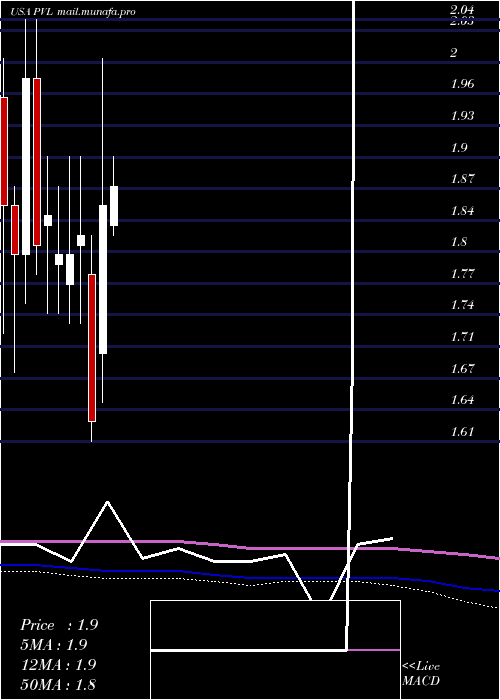Click the 1.67 price axis label
Image resolution: width=500 pixels, height=700 pixels.
click(x=462, y=369)
